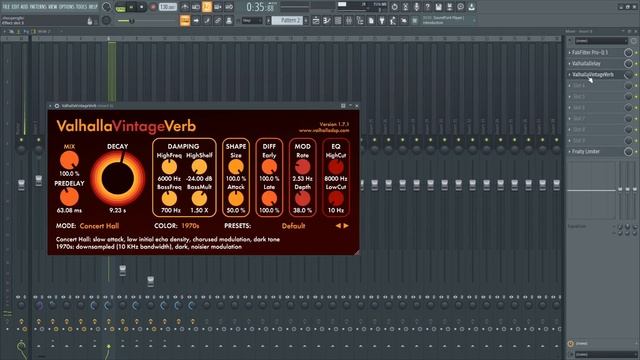Open the channel rack icon
640x360 pixels.
[338, 20]
